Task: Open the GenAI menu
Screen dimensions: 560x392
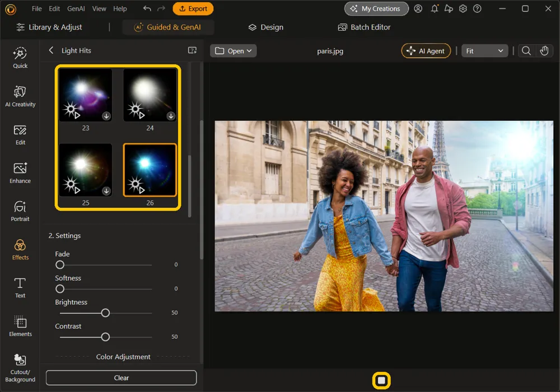Action: [x=76, y=8]
